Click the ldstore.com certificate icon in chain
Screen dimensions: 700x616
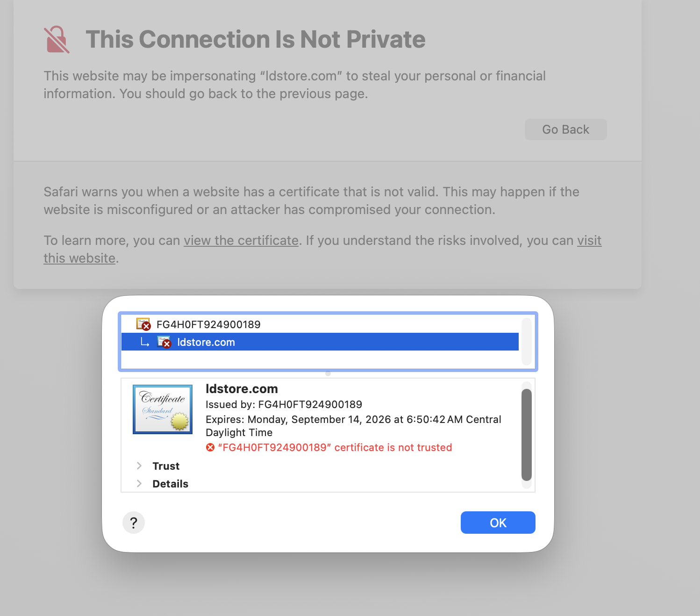(164, 342)
